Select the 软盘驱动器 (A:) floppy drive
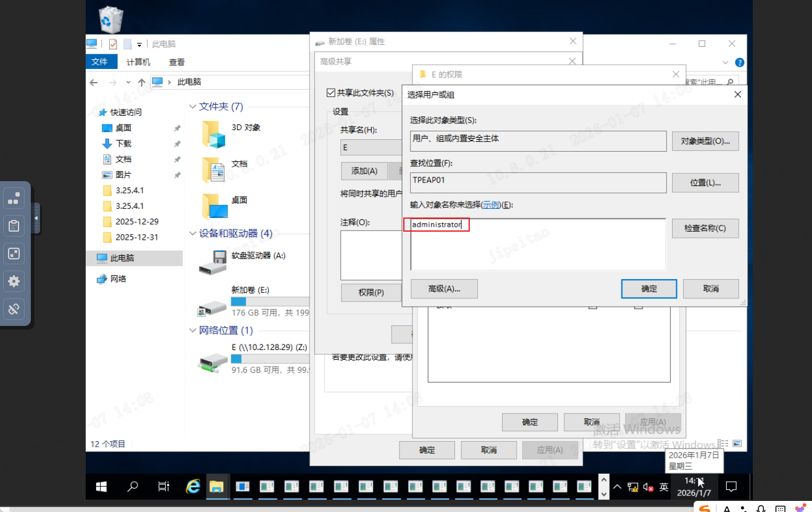The height and width of the screenshot is (512, 812). (x=213, y=262)
